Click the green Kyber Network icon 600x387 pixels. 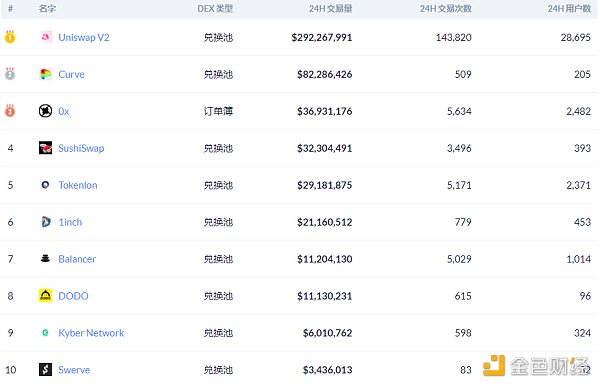pos(45,333)
